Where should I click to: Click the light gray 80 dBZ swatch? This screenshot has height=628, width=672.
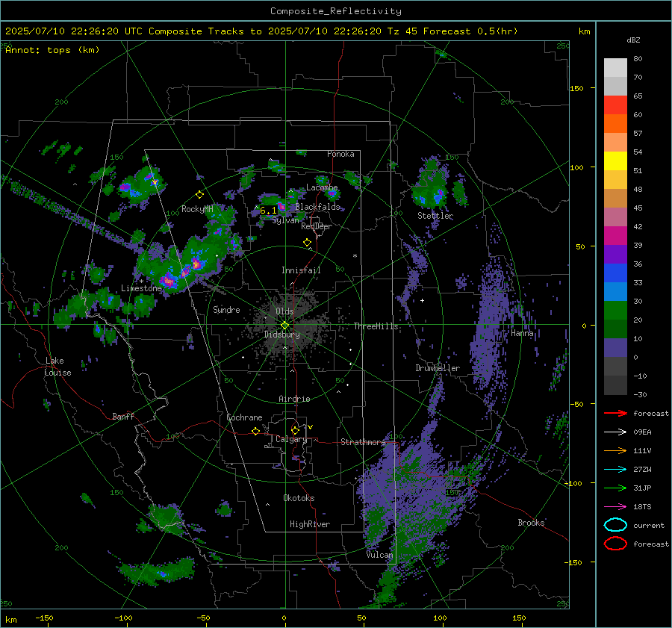point(615,67)
